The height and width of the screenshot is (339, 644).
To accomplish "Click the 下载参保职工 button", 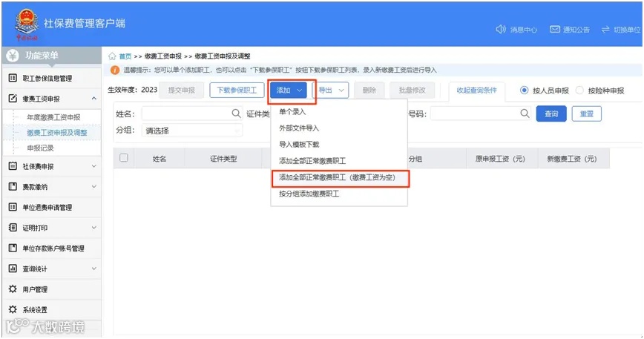I will pos(237,90).
